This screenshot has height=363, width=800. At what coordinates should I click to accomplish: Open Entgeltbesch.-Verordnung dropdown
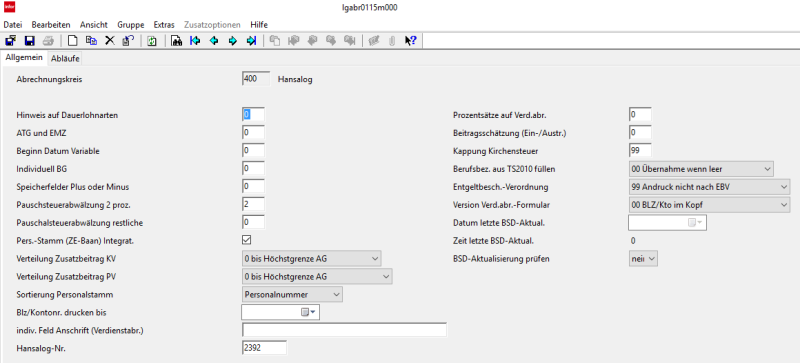click(x=709, y=187)
